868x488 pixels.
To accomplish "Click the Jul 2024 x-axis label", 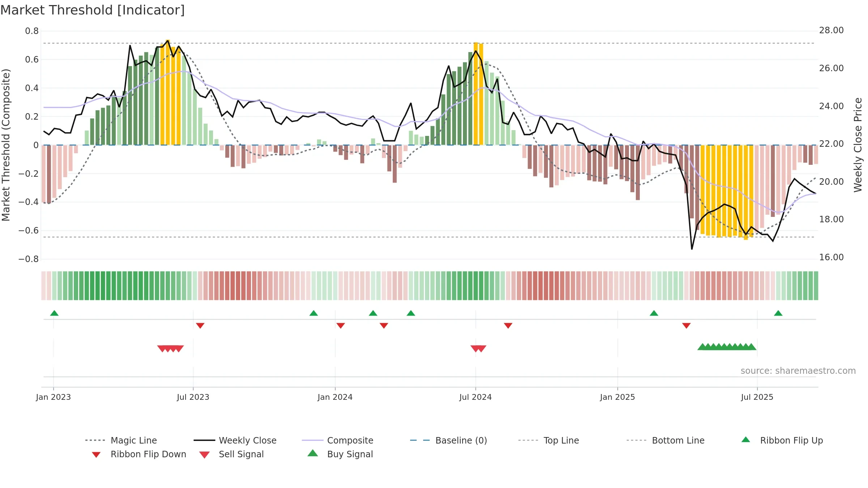I will (x=476, y=397).
